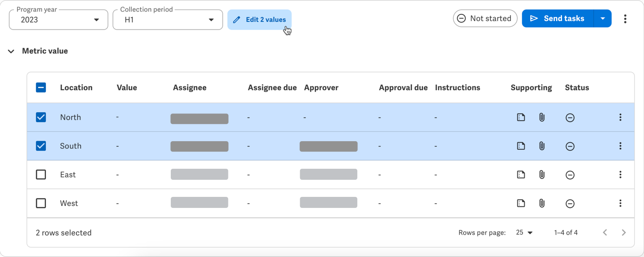Click the Edit 2 values button
This screenshot has width=644, height=257.
click(260, 20)
